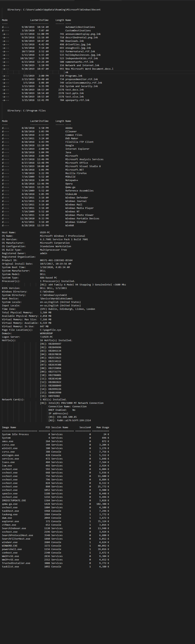Viewport: 195px width, 644px height.
Task: Select the Microsoft Windows 7 Professional text
Action: (x=62, y=236)
